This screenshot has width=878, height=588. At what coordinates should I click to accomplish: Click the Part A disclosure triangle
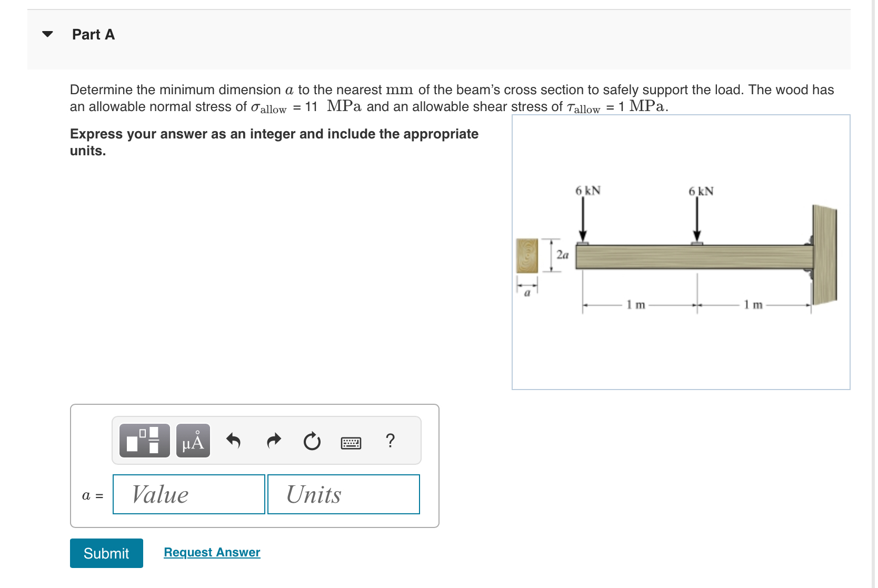(47, 34)
